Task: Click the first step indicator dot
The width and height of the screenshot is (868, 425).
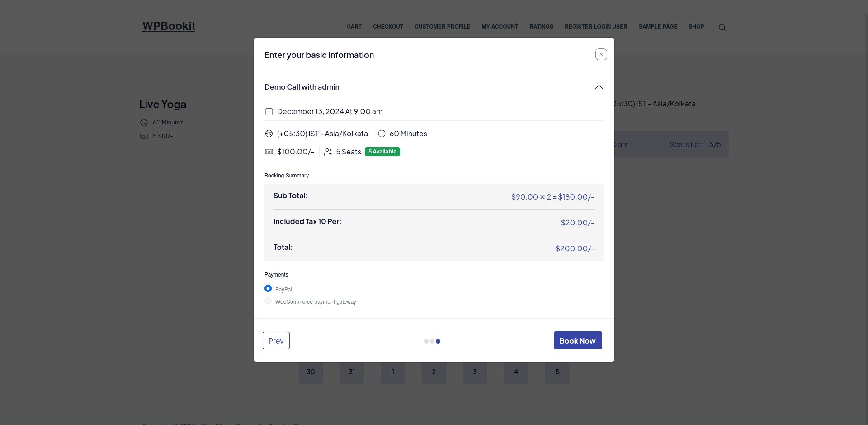Action: click(426, 341)
